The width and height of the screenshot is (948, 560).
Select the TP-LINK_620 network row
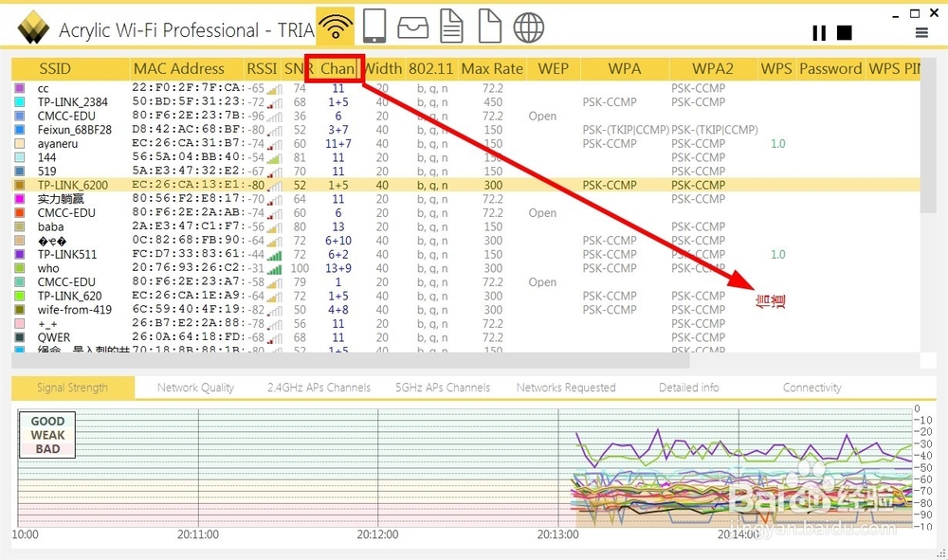pos(465,296)
